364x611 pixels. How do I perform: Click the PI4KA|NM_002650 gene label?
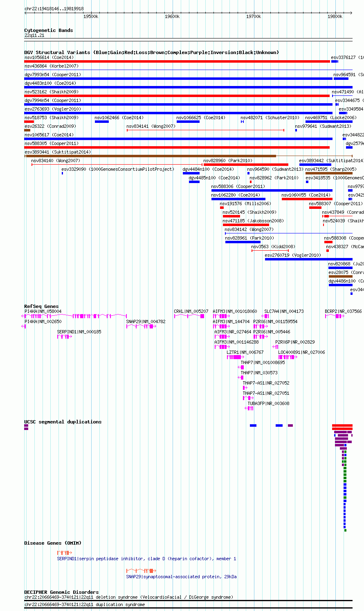pyautogui.click(x=43, y=321)
